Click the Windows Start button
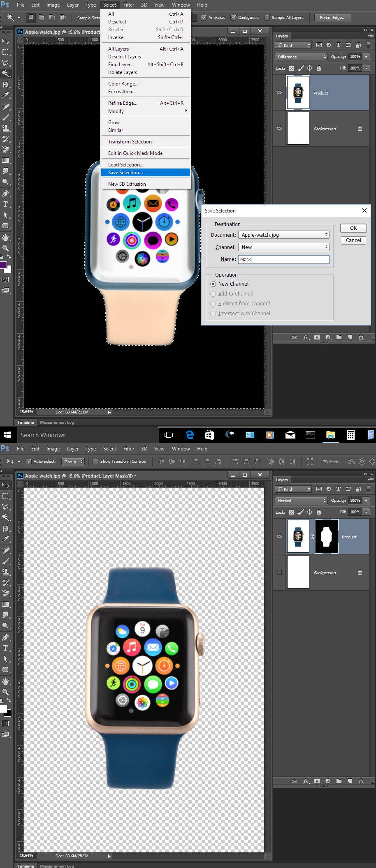 click(x=7, y=435)
